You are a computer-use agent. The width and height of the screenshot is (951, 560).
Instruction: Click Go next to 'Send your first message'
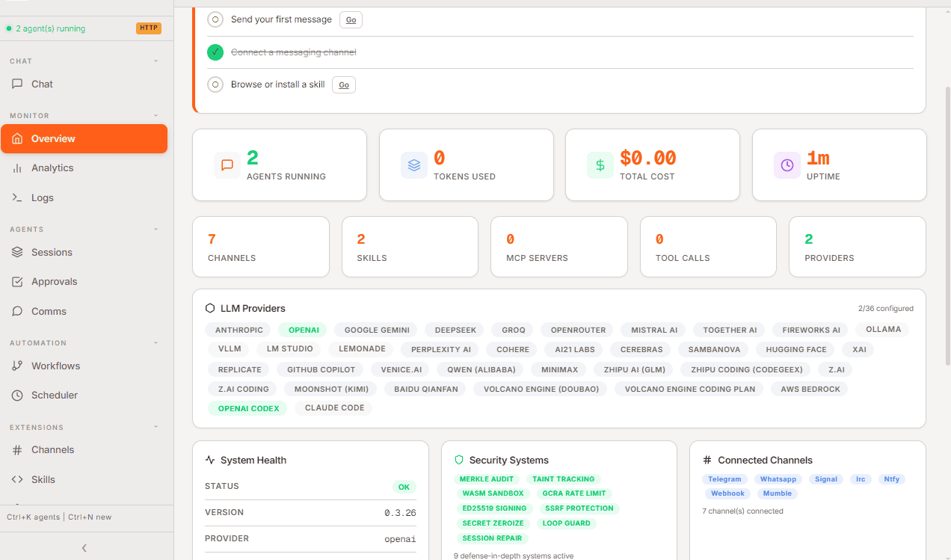point(351,20)
